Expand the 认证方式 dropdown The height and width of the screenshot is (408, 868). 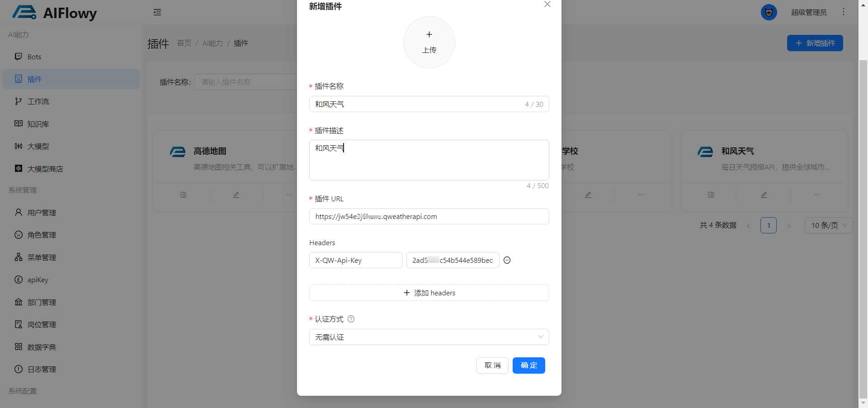point(429,337)
